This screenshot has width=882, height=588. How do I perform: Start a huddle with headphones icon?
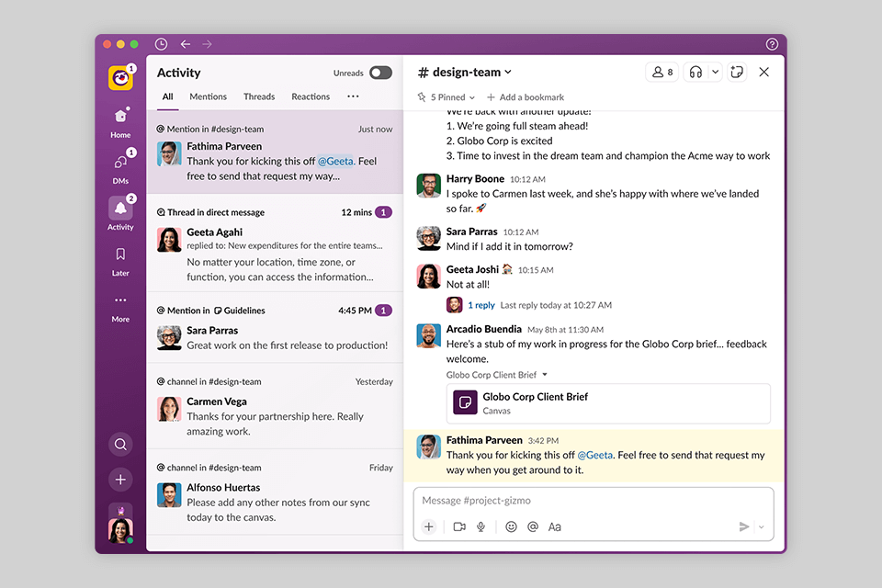695,72
